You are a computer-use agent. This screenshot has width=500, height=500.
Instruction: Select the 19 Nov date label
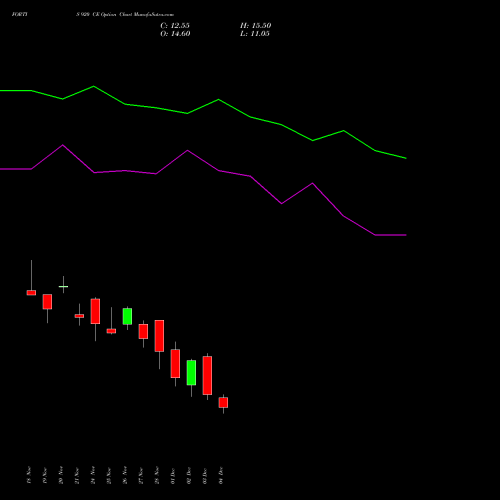[45, 475]
